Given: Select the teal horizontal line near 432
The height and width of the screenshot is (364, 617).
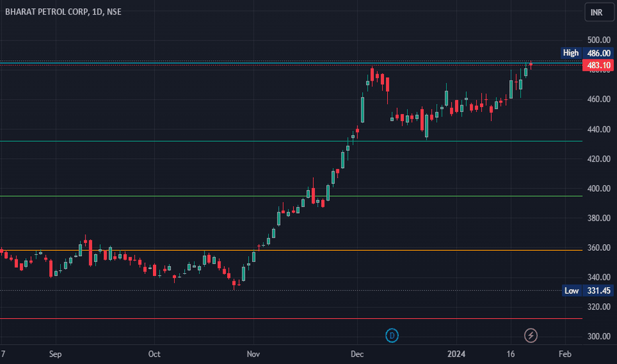Looking at the screenshot, I should coord(291,141).
